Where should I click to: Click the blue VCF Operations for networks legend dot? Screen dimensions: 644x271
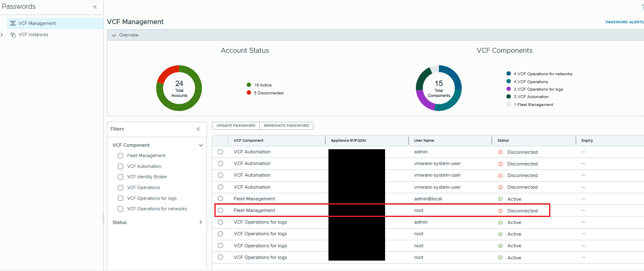click(x=509, y=74)
